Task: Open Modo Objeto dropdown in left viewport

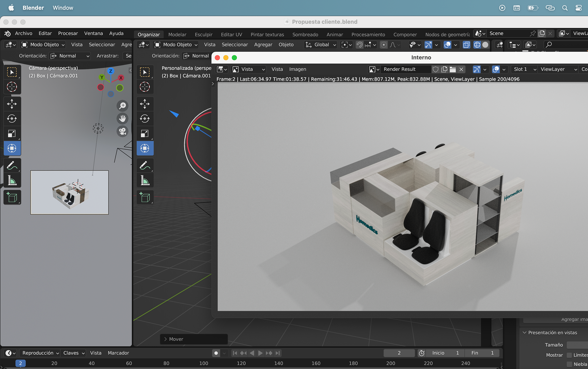Action: tap(43, 45)
